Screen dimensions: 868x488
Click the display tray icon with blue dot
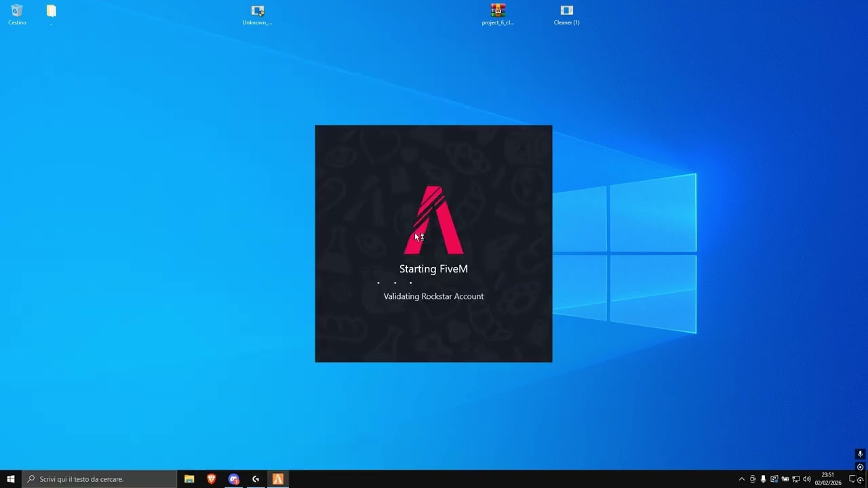[x=774, y=479]
